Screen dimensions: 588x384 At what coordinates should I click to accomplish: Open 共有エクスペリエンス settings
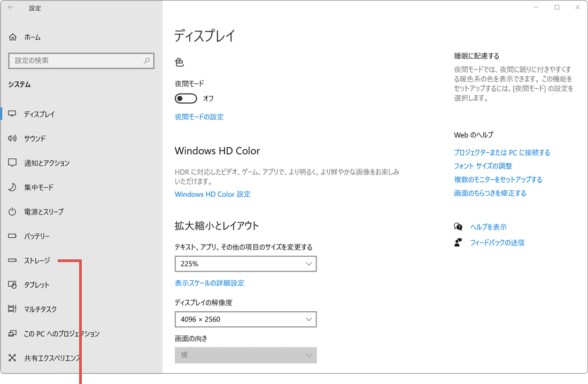tap(12, 358)
